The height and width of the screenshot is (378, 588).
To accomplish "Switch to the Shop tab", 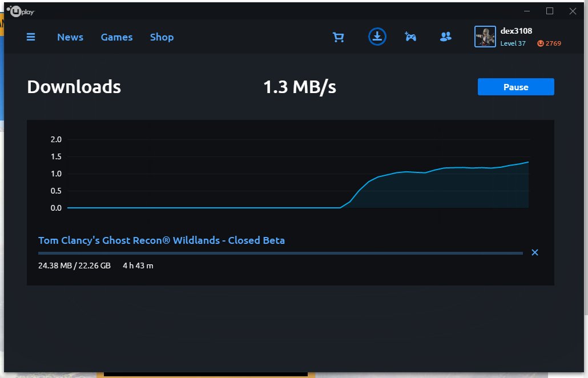I will [x=162, y=37].
